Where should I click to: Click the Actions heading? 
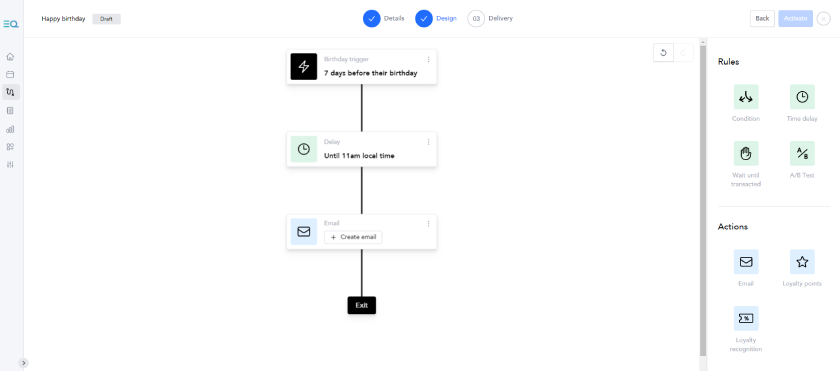(x=732, y=226)
